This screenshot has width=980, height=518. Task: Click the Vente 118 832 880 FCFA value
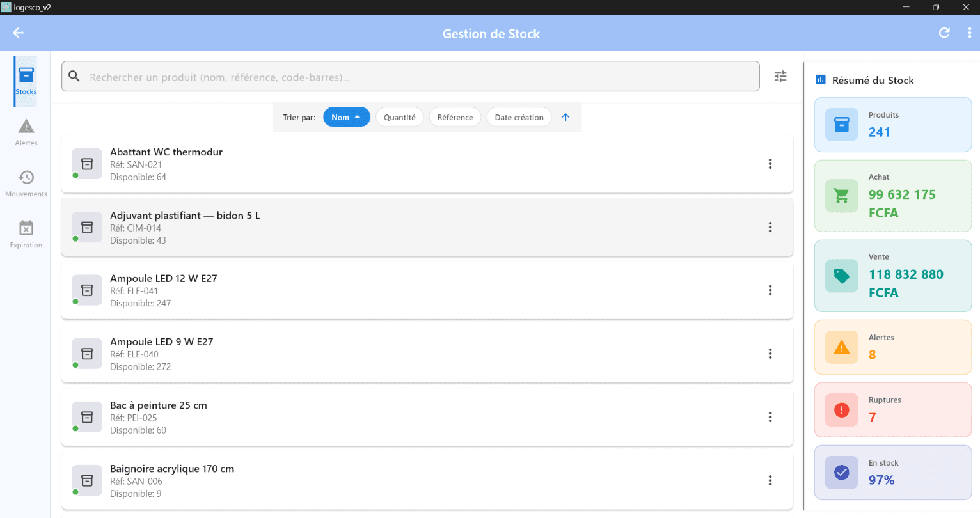906,283
